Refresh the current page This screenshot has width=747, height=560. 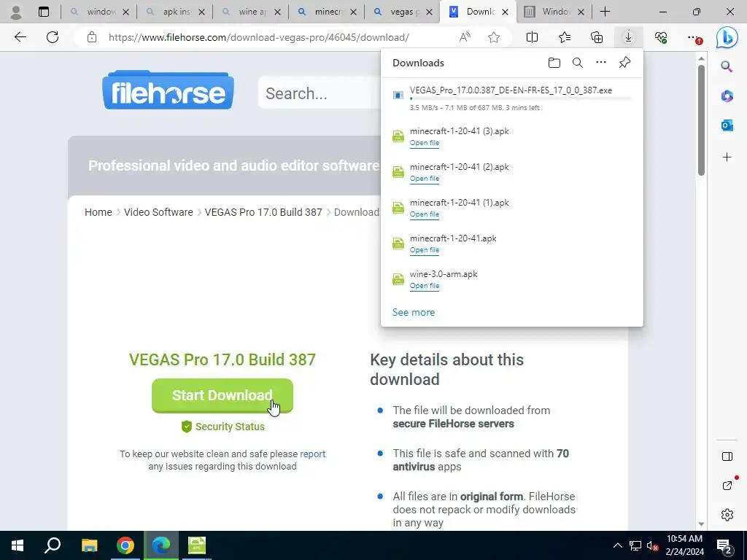(x=53, y=37)
